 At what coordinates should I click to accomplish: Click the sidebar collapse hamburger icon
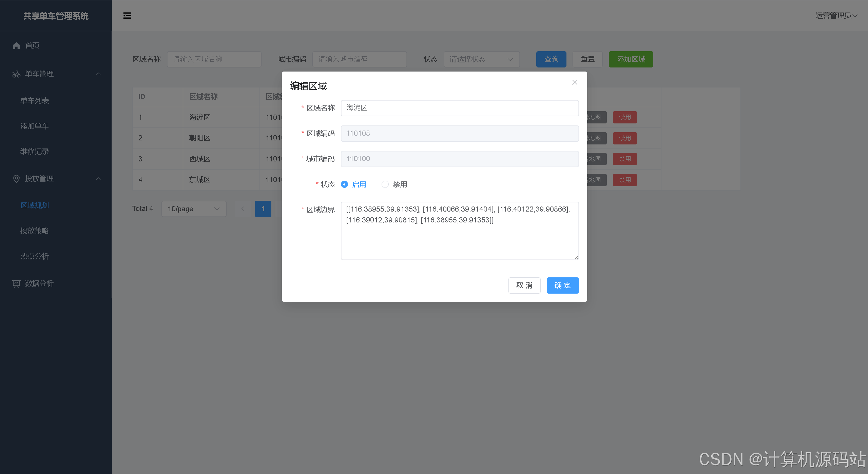(127, 16)
